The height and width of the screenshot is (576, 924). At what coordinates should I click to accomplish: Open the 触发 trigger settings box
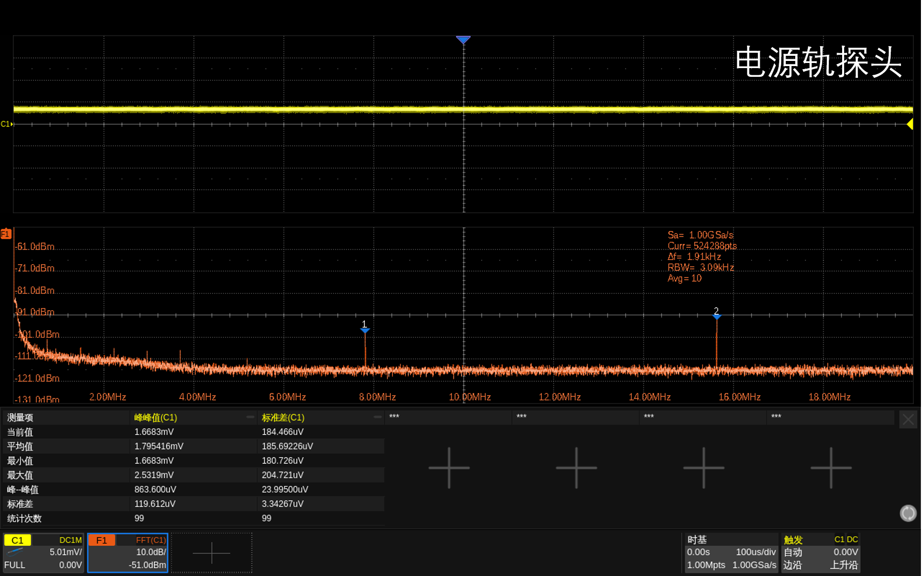(820, 552)
